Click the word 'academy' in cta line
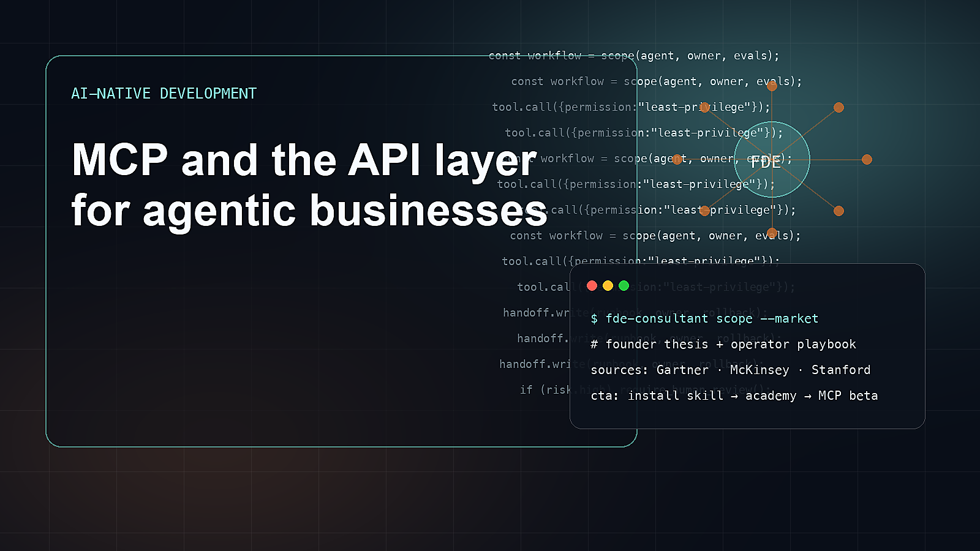 (x=771, y=396)
